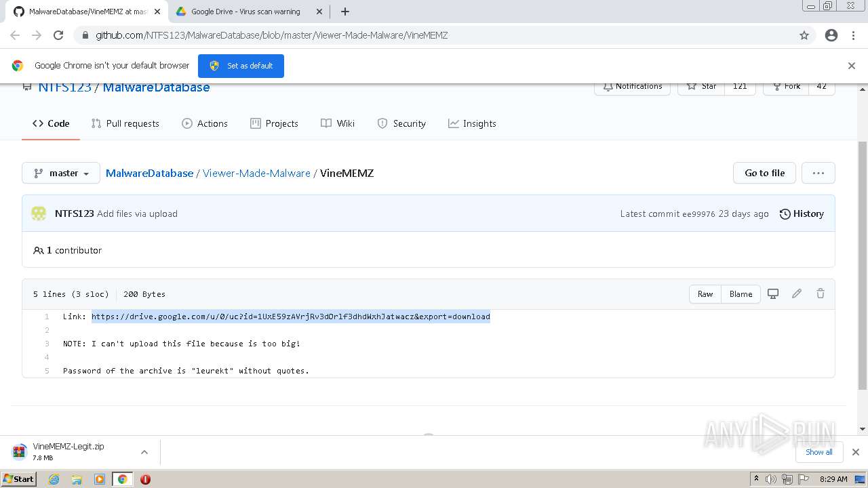Open the Blame view
868x488 pixels.
pos(741,293)
